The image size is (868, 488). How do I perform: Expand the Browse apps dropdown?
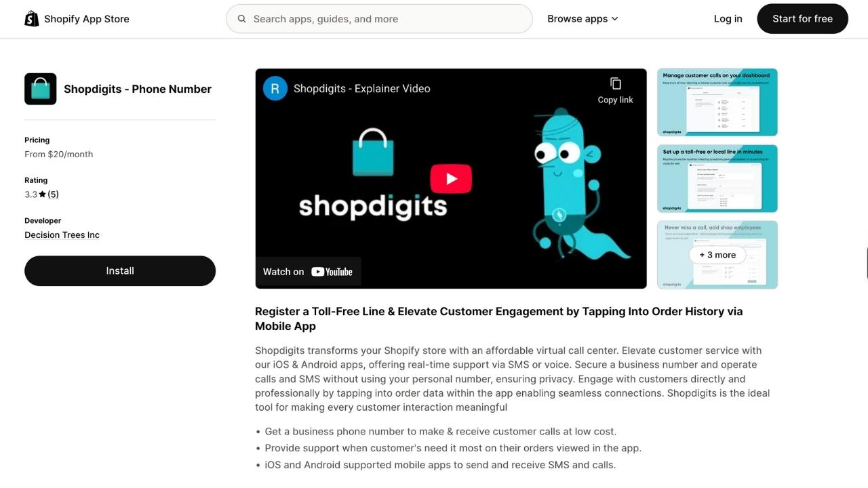(x=583, y=19)
